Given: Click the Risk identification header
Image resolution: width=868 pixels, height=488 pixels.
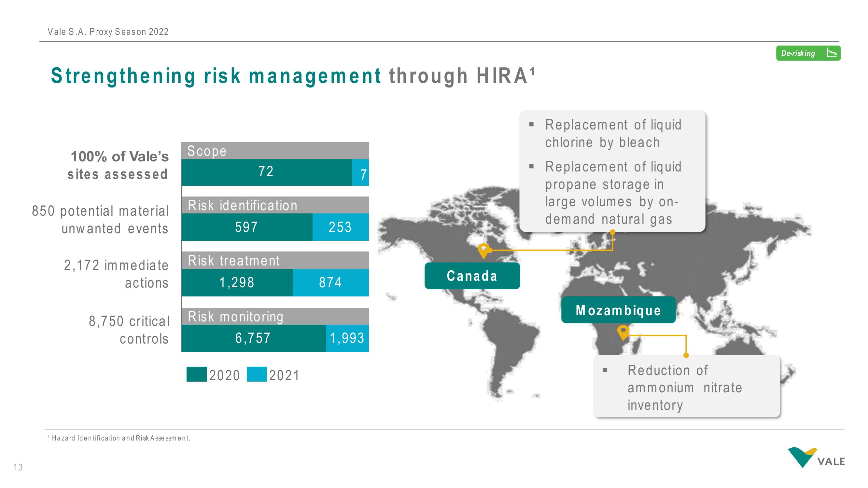Looking at the screenshot, I should [275, 205].
